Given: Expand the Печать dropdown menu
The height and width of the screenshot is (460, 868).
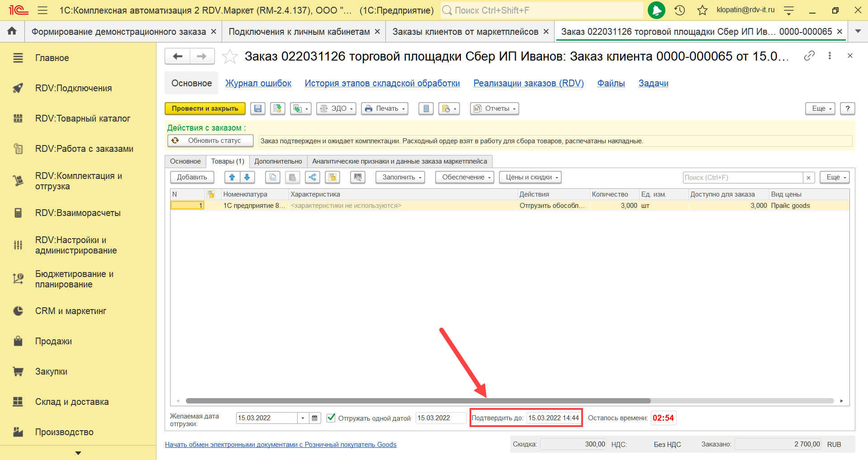Looking at the screenshot, I should coord(384,108).
